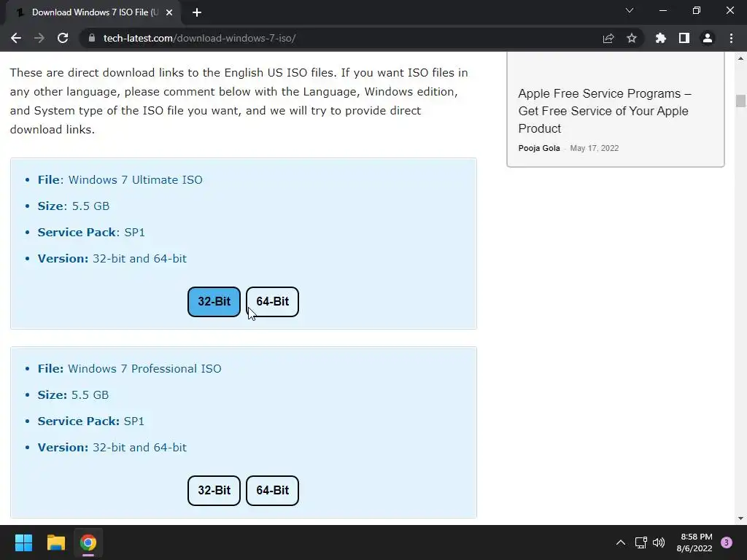Viewport: 747px width, 560px height.
Task: Close the Download Windows 7 ISO tab
Action: (x=169, y=12)
